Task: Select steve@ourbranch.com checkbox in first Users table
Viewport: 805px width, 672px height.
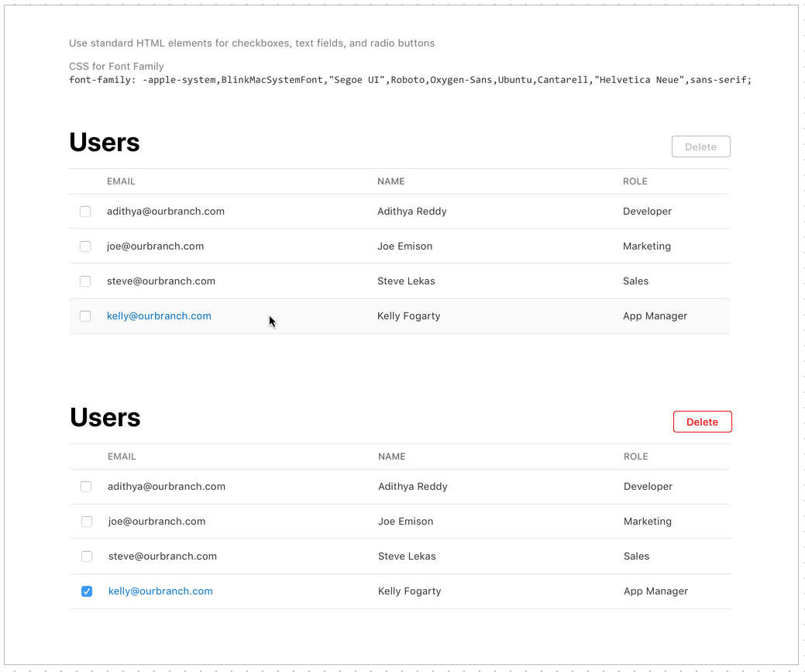Action: [85, 281]
